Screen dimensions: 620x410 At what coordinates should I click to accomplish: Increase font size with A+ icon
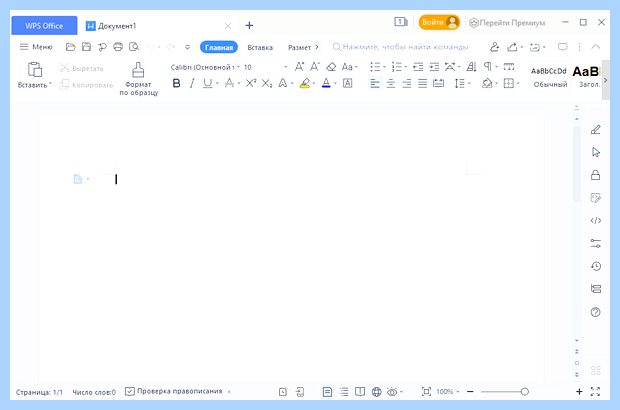click(299, 67)
